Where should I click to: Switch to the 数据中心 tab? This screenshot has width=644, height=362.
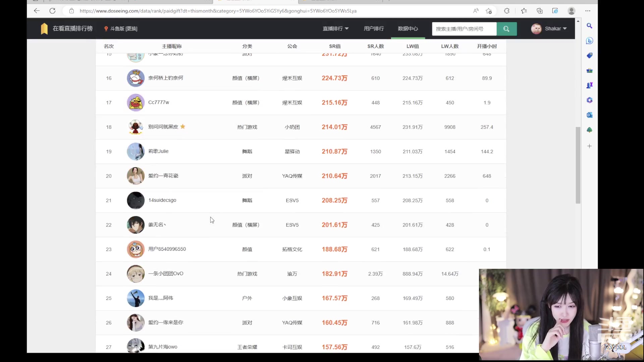pos(408,29)
